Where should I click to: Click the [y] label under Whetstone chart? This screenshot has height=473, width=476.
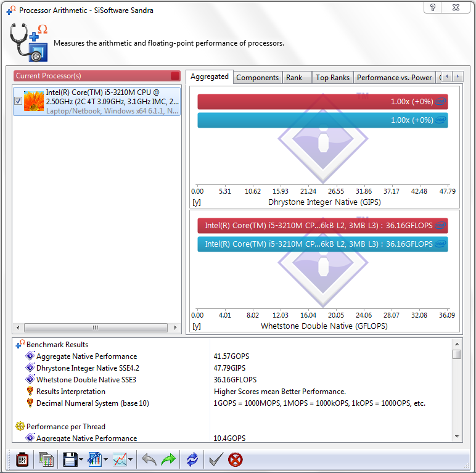[x=197, y=326]
